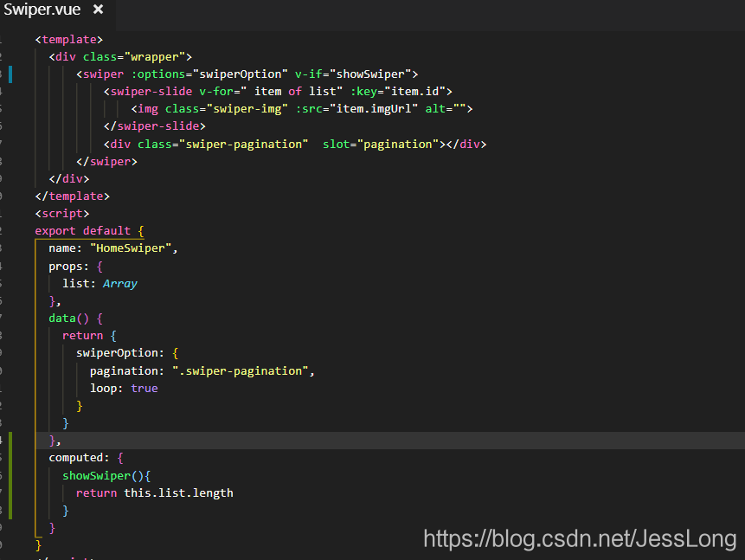
Task: Click the return { line in data
Action: tap(89, 336)
